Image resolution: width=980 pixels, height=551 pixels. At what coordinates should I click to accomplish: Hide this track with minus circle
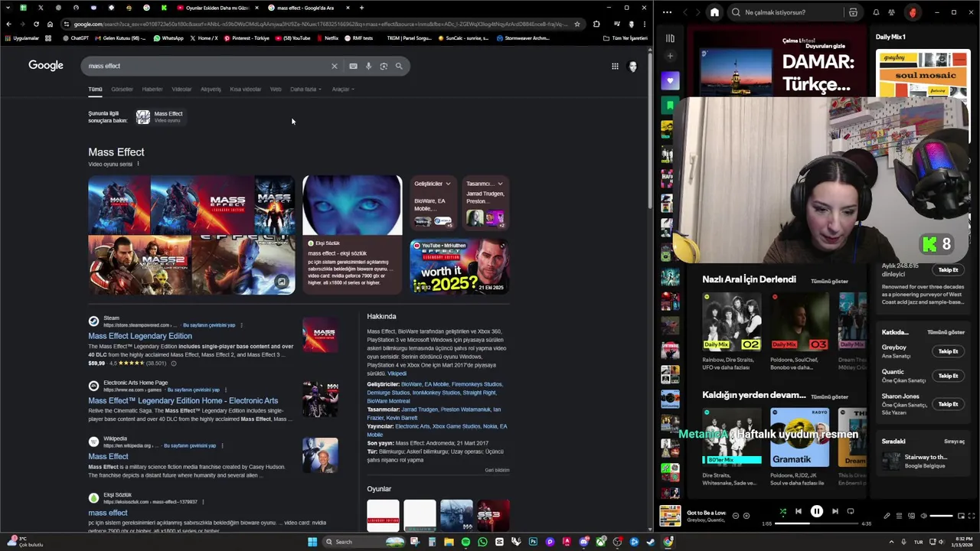click(736, 516)
